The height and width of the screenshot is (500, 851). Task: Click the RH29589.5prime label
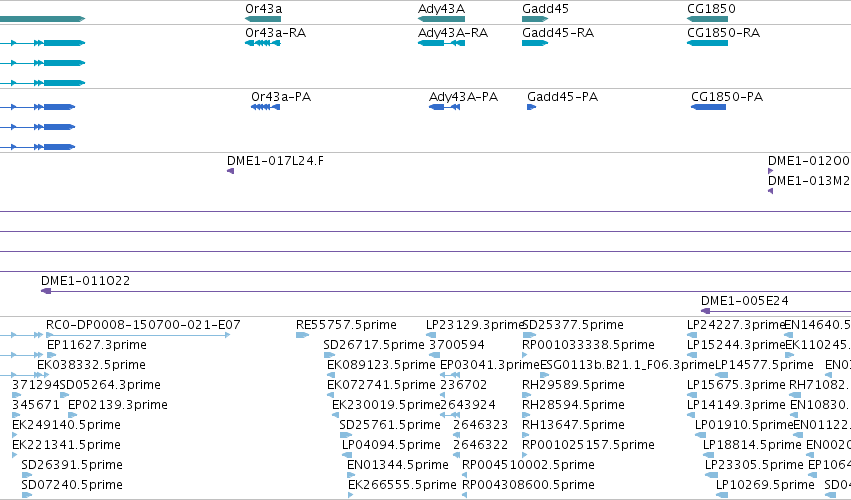[573, 385]
